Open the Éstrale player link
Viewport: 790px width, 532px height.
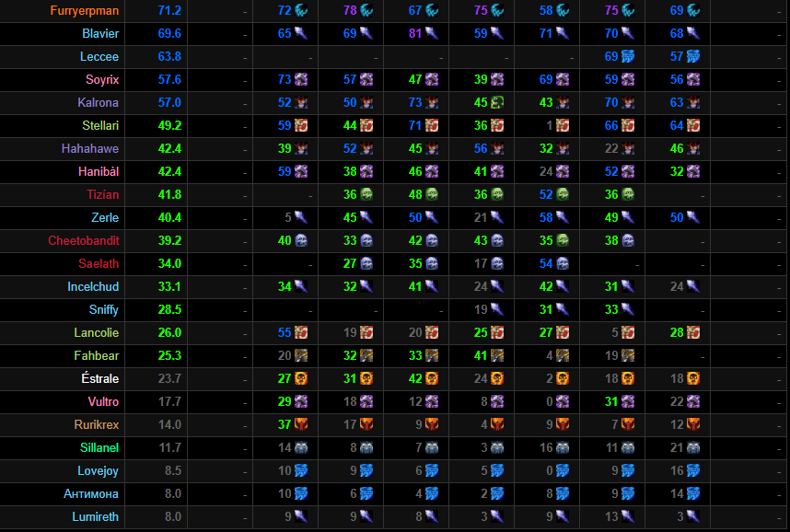100,378
